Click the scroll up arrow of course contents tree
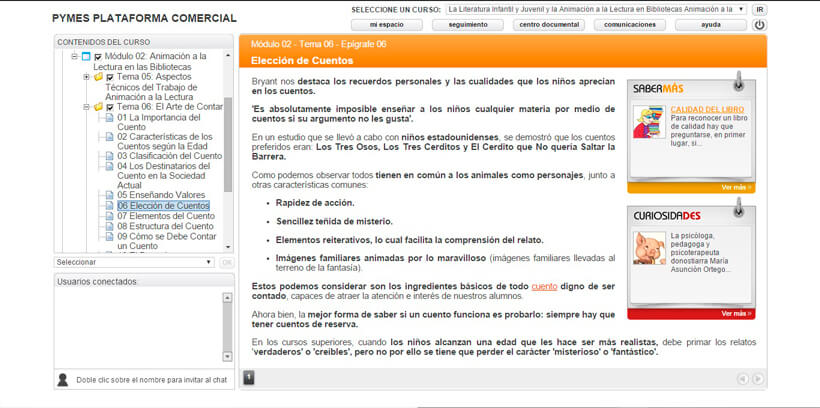820x408 pixels. tap(227, 55)
